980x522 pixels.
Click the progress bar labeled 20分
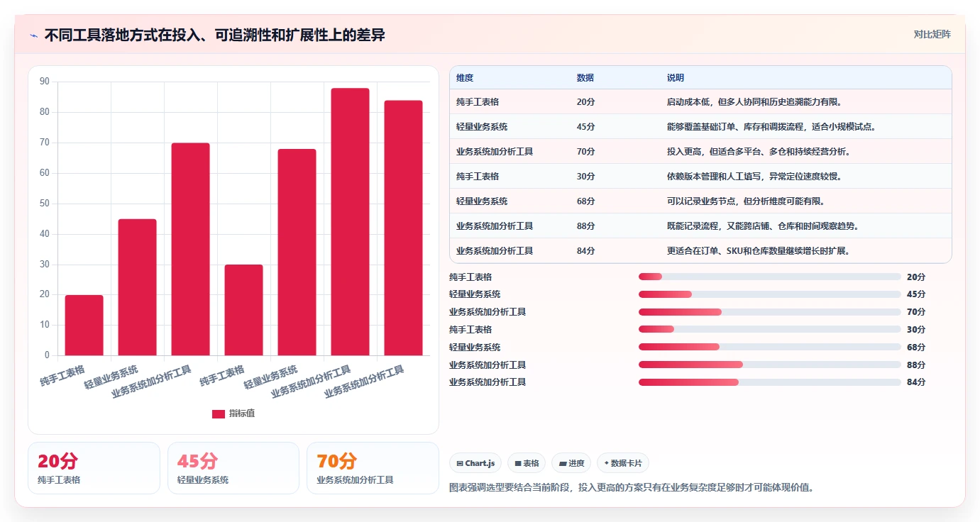(x=770, y=277)
